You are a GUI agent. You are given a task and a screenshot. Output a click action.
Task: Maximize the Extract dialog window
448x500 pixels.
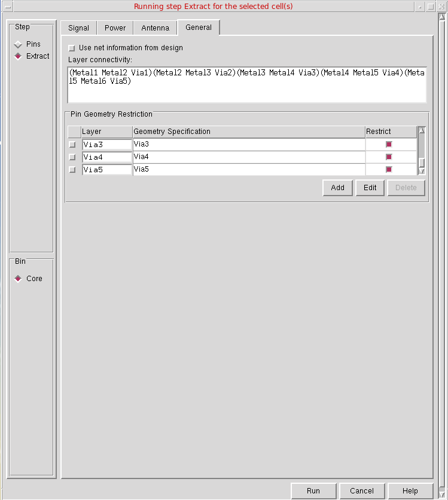point(431,7)
